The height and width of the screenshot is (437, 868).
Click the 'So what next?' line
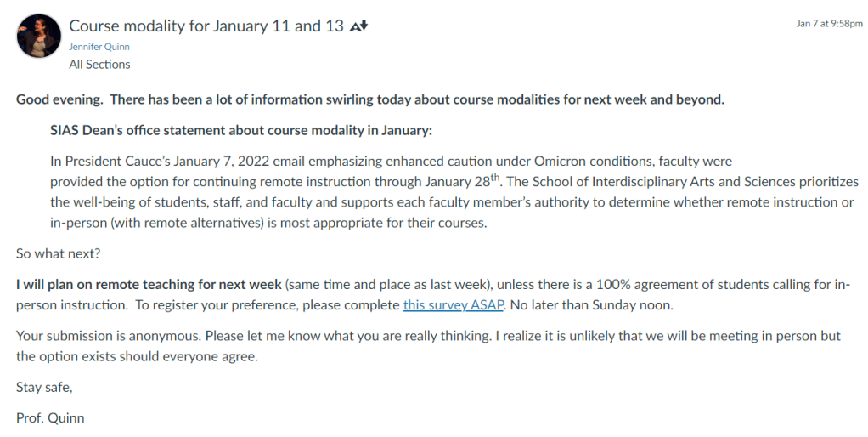click(58, 253)
